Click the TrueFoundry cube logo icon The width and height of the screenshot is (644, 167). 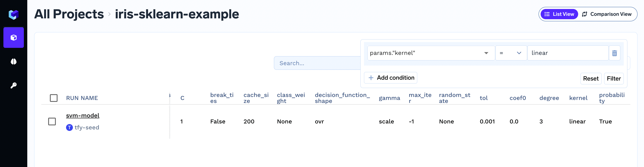pyautogui.click(x=13, y=15)
